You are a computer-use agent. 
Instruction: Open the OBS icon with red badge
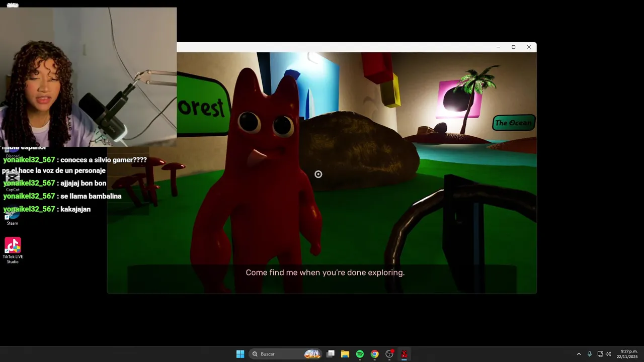click(x=389, y=354)
